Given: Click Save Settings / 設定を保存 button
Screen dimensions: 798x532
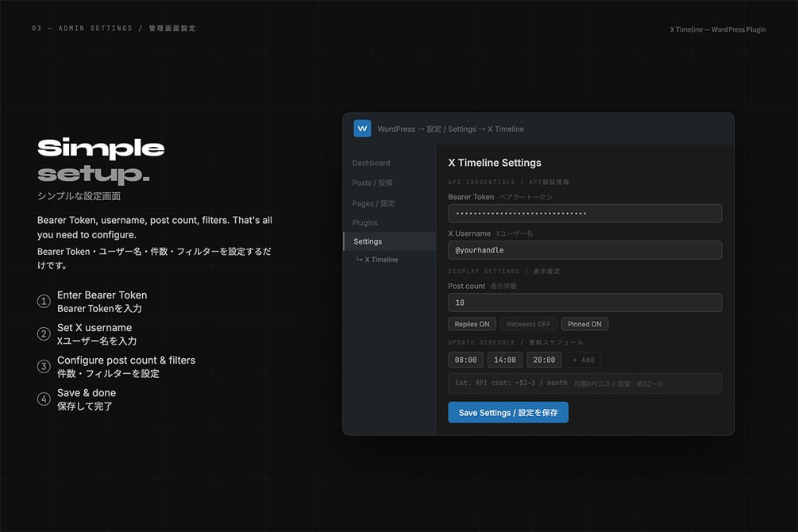Looking at the screenshot, I should pos(508,412).
